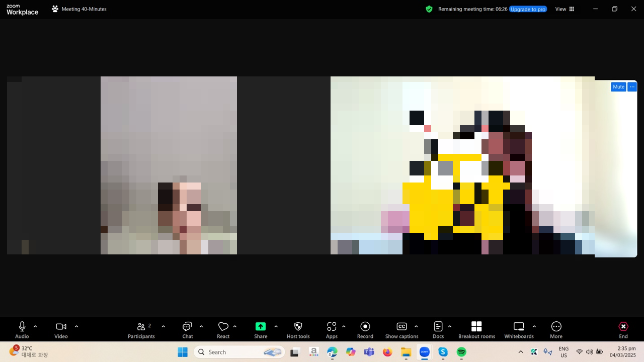Open Windows Start menu
The height and width of the screenshot is (362, 644).
coord(183,352)
